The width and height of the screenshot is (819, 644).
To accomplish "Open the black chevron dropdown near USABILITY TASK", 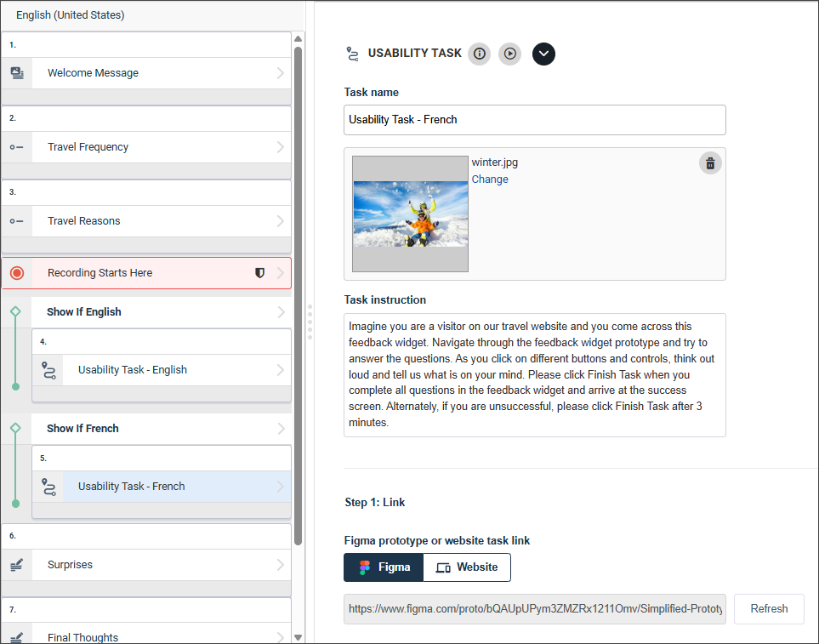I will [543, 54].
